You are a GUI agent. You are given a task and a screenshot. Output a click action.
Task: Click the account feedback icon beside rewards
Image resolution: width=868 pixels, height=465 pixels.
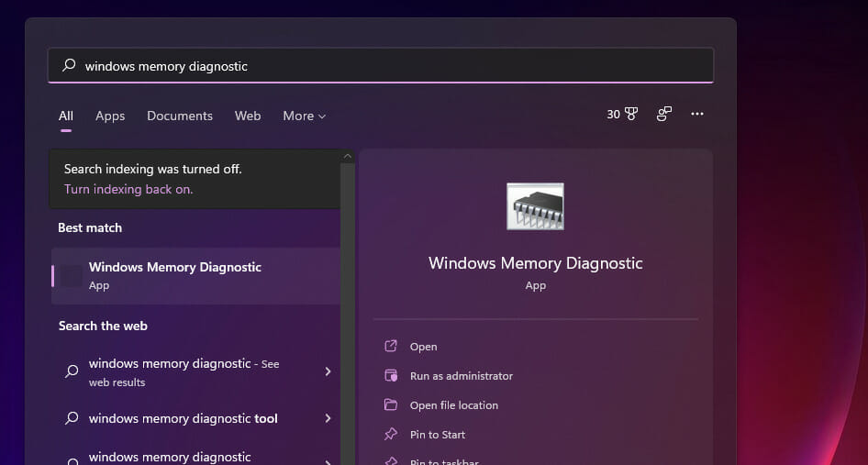click(x=664, y=114)
